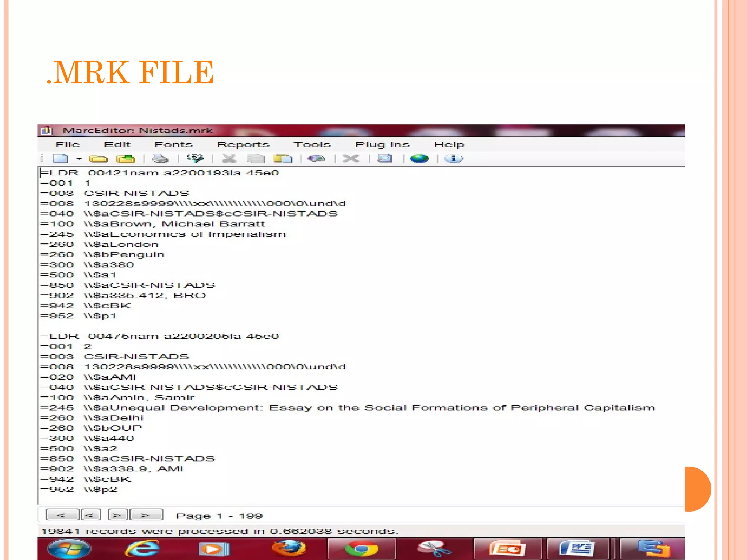The image size is (747, 560).
Task: Click the 'Page 1 - 199' label
Action: pos(219,516)
